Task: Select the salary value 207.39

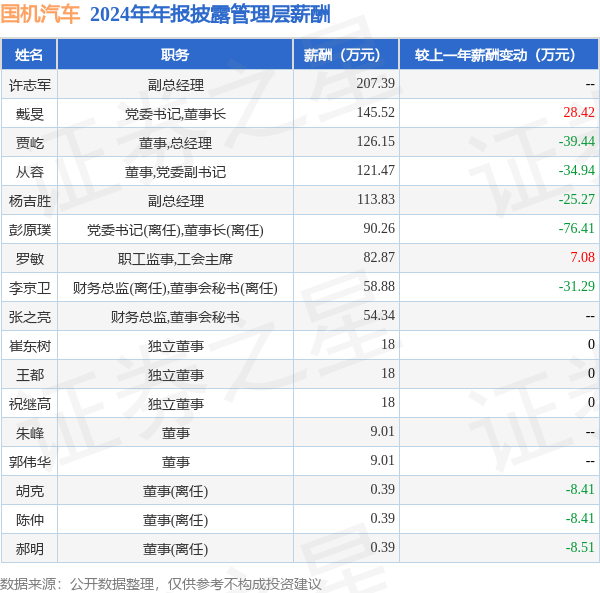Action: (375, 83)
